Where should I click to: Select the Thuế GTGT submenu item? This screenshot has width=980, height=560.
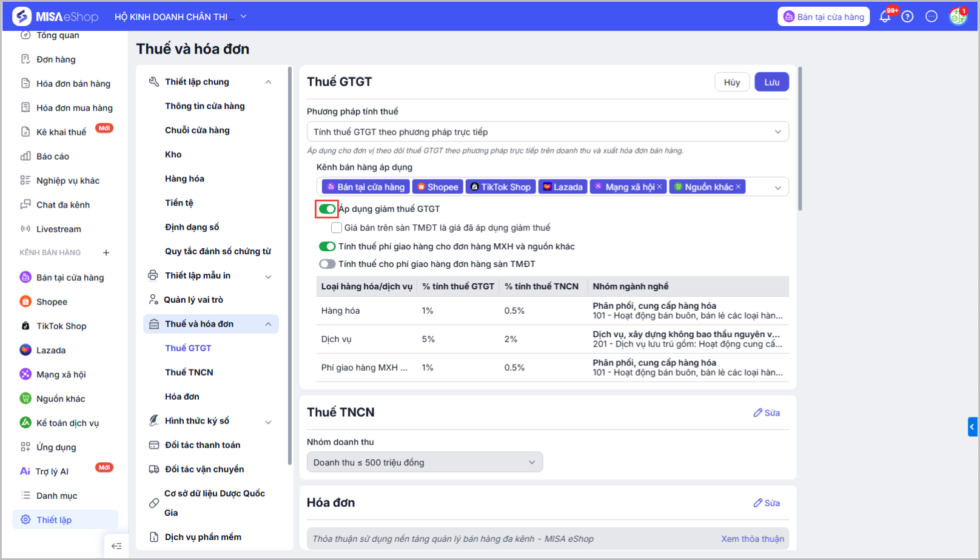click(x=188, y=348)
